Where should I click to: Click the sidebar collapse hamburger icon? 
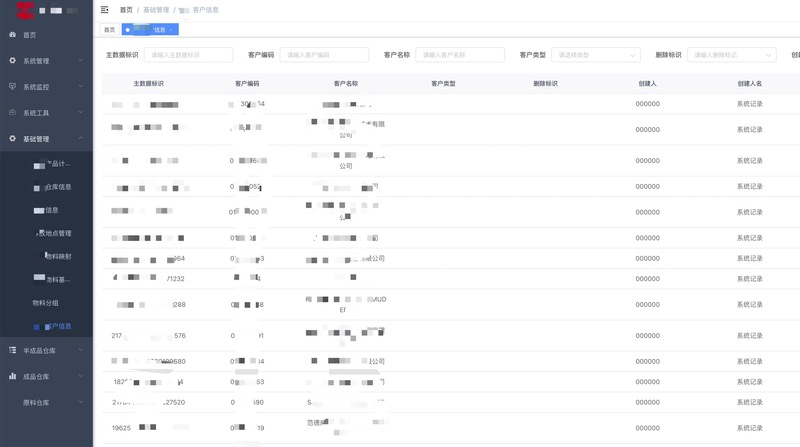click(105, 9)
